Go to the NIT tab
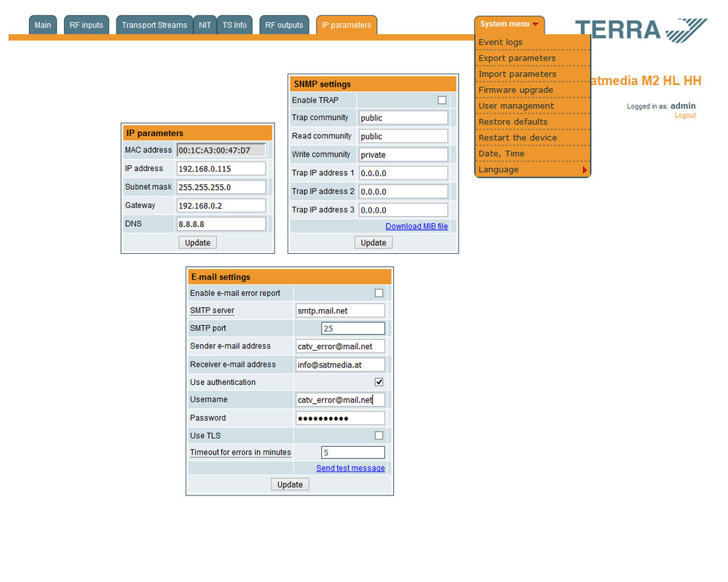The image size is (728, 582). point(205,25)
